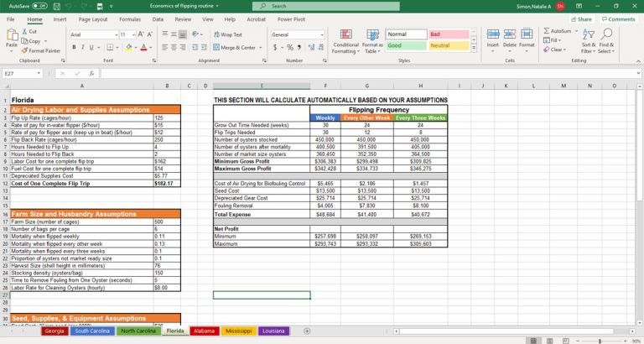Viewport: 644px width, 344px height.
Task: Apply bold formatting
Action: point(73,48)
